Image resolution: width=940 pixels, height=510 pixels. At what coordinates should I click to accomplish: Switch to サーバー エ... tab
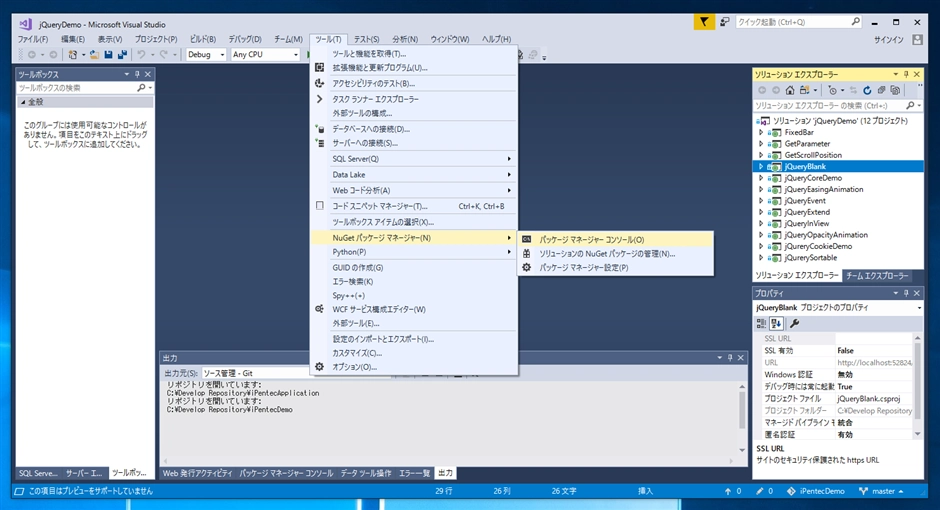click(84, 473)
